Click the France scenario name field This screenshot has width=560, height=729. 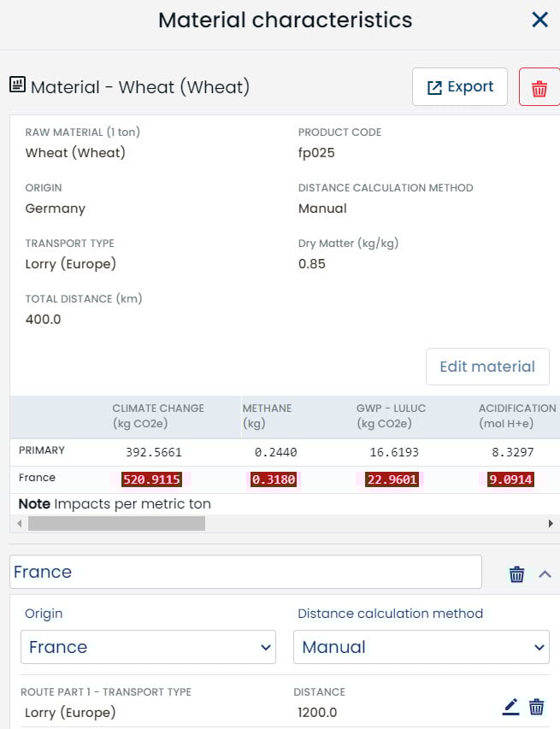pyautogui.click(x=245, y=572)
